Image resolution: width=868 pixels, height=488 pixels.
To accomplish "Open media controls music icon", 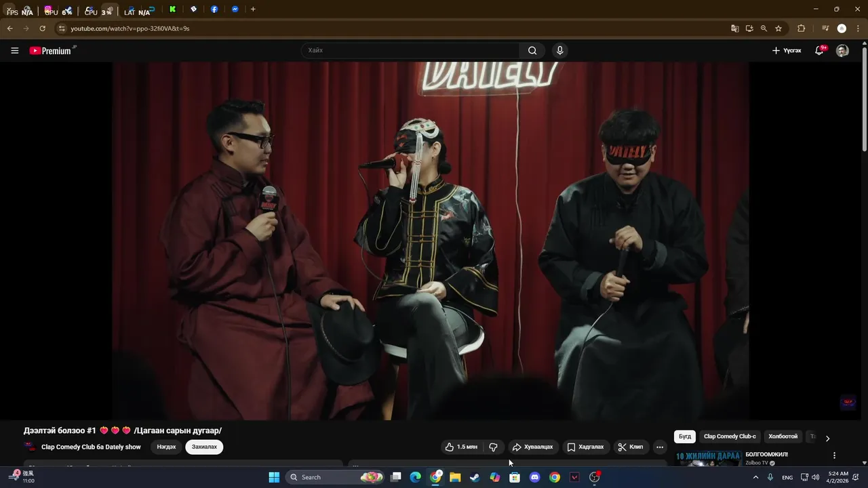I will pos(825,28).
